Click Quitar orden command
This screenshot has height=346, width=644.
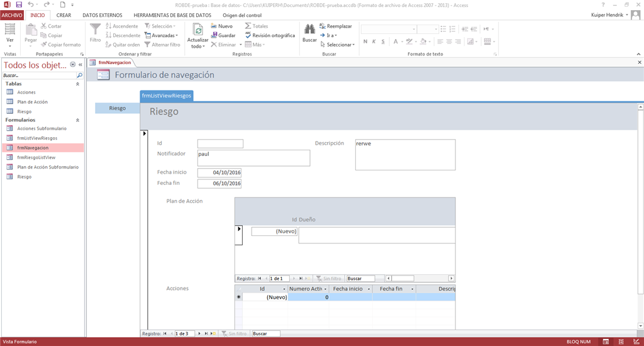123,45
